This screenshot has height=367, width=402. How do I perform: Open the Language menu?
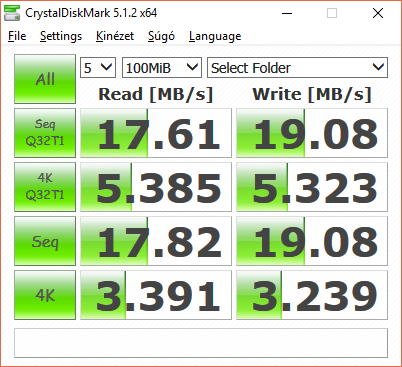point(215,36)
